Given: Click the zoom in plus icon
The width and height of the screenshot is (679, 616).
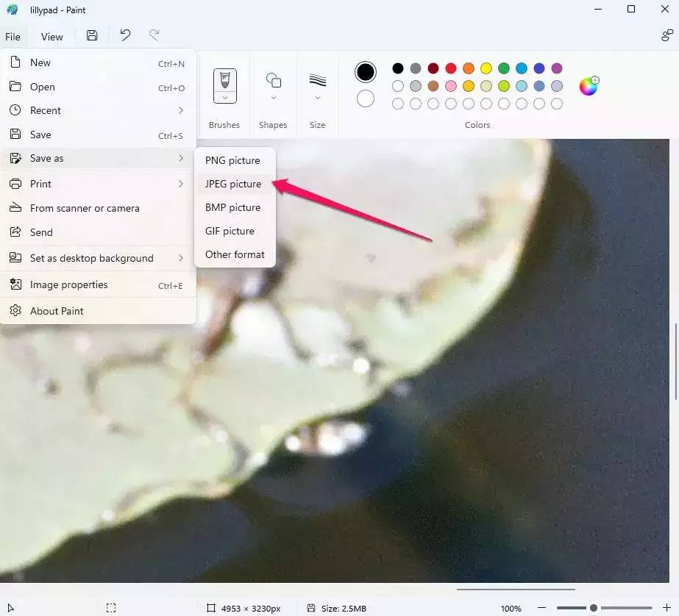Looking at the screenshot, I should (x=666, y=608).
